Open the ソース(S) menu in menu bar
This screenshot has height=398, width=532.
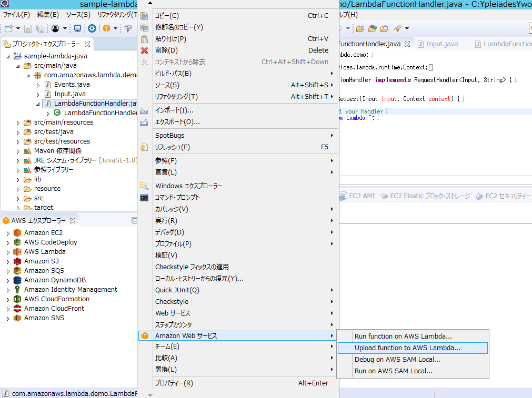(x=78, y=15)
